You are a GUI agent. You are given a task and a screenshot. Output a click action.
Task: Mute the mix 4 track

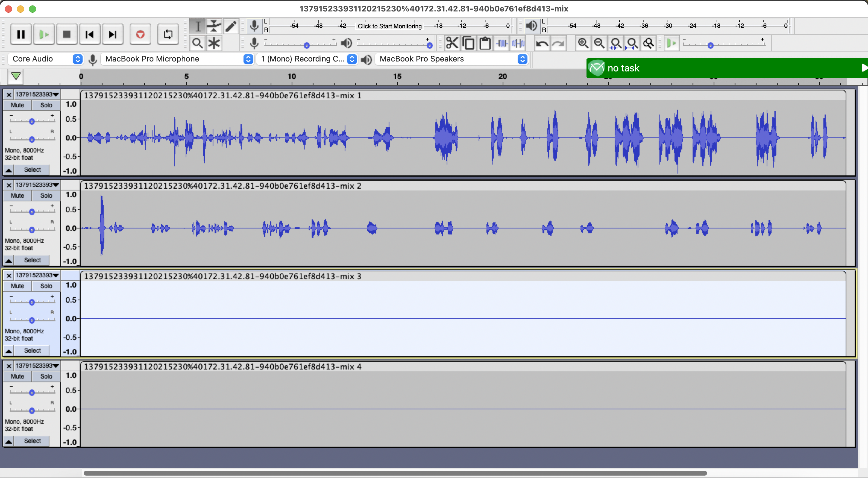click(17, 376)
